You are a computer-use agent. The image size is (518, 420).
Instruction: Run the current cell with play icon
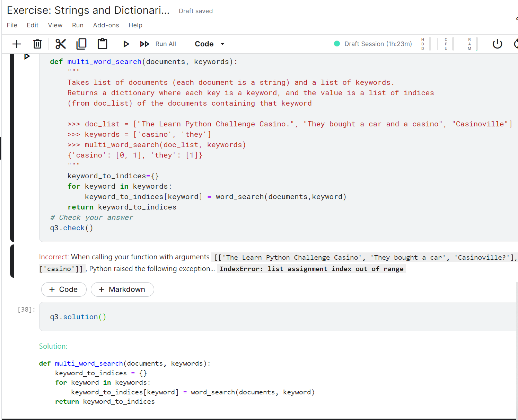pyautogui.click(x=126, y=44)
